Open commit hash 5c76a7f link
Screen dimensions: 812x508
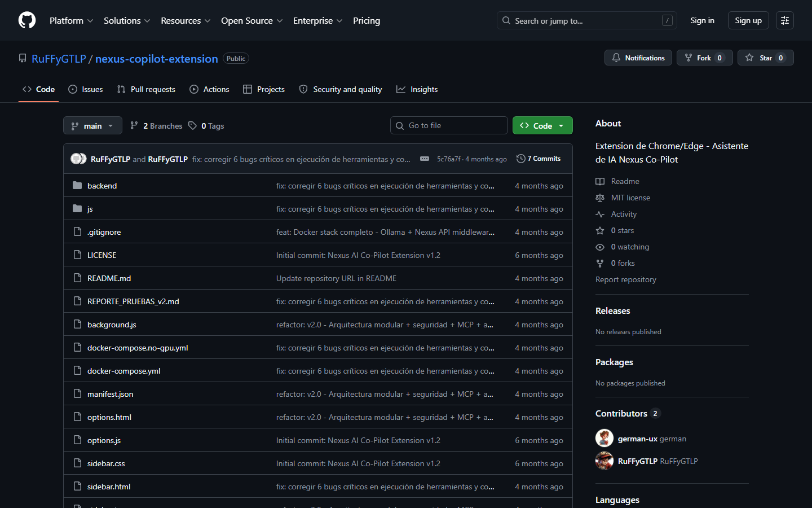point(448,159)
